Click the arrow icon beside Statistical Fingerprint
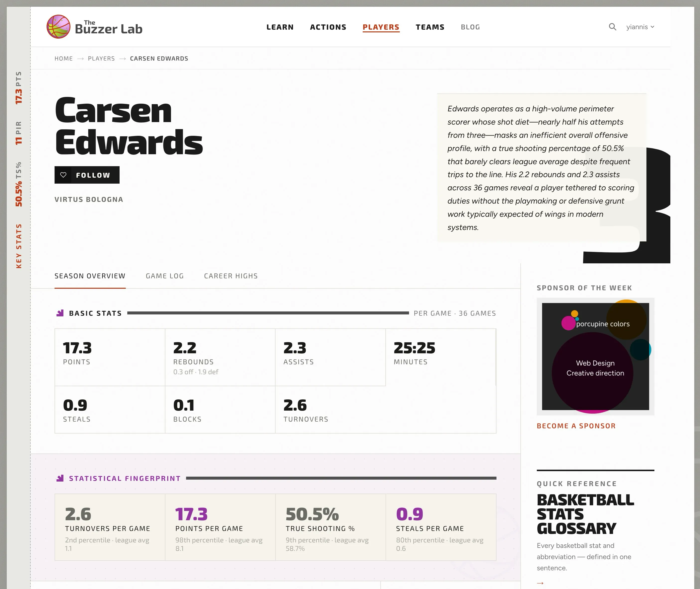Viewport: 700px width, 589px height. [60, 478]
